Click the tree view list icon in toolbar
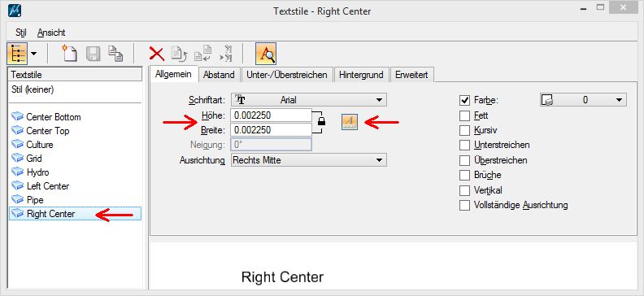This screenshot has width=644, height=296. click(17, 54)
